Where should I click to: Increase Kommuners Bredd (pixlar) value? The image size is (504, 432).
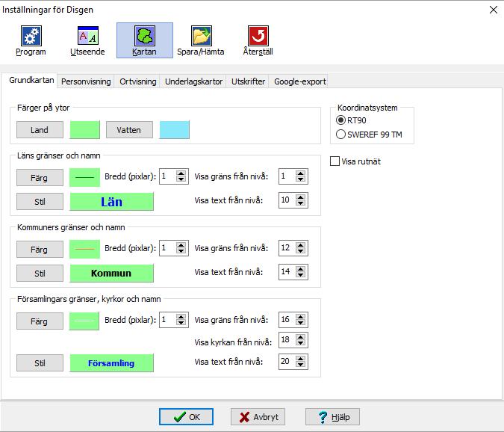(181, 245)
